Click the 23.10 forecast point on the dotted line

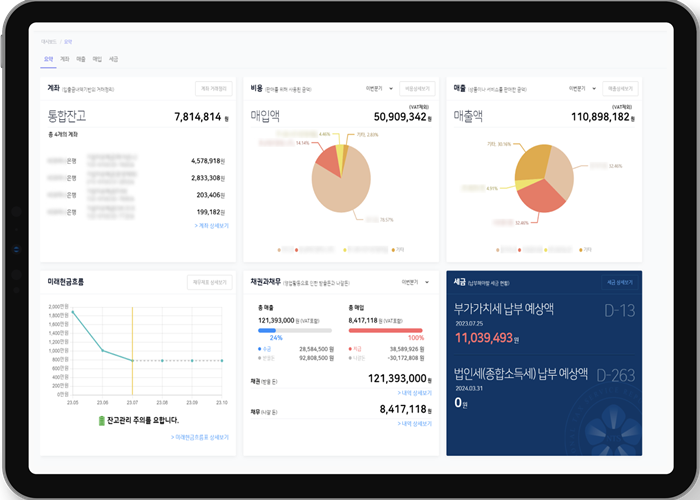tap(222, 361)
